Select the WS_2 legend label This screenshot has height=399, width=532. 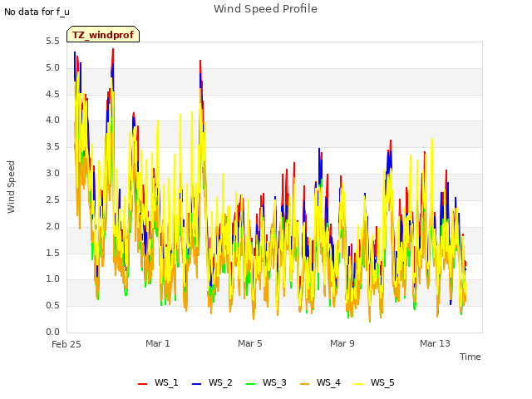(220, 382)
